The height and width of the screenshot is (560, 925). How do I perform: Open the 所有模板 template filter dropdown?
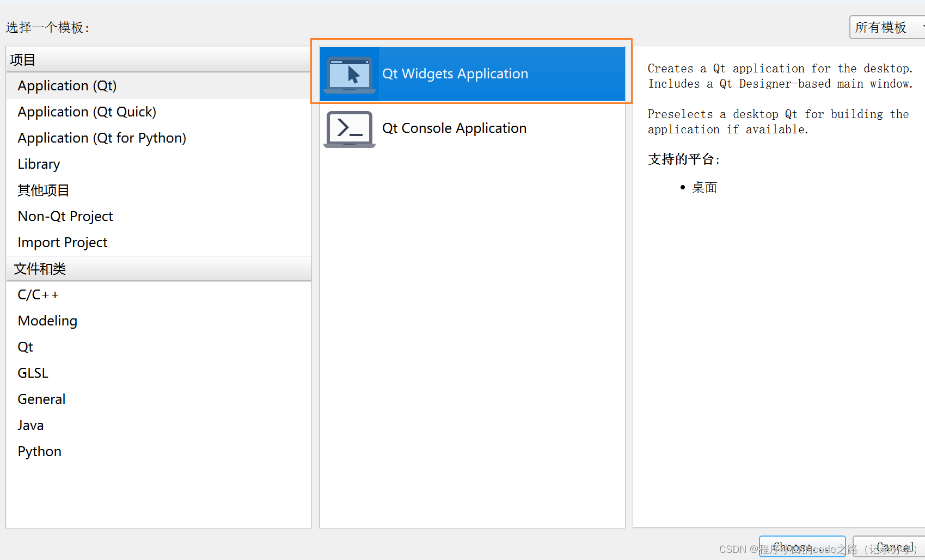(887, 27)
